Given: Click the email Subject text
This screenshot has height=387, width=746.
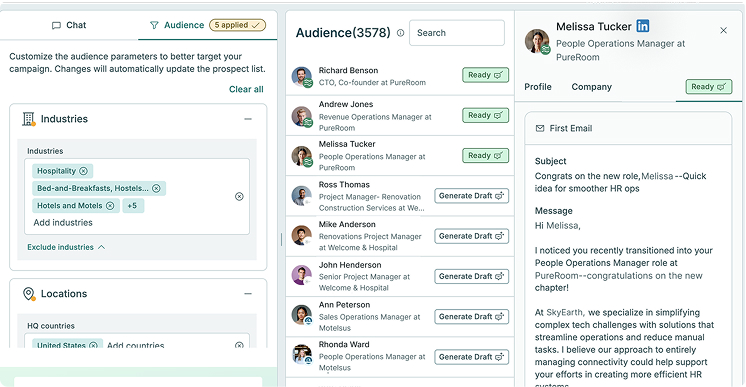Looking at the screenshot, I should (620, 182).
